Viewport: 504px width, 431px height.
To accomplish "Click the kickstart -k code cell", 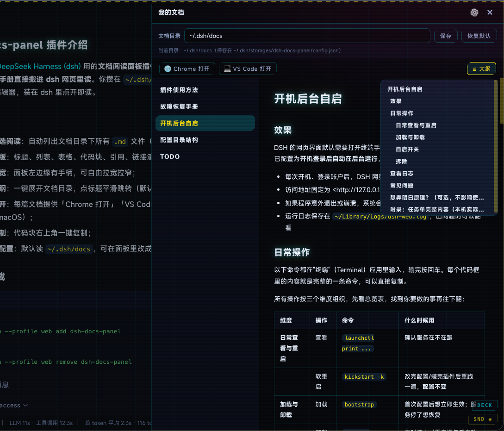I will coord(364,377).
